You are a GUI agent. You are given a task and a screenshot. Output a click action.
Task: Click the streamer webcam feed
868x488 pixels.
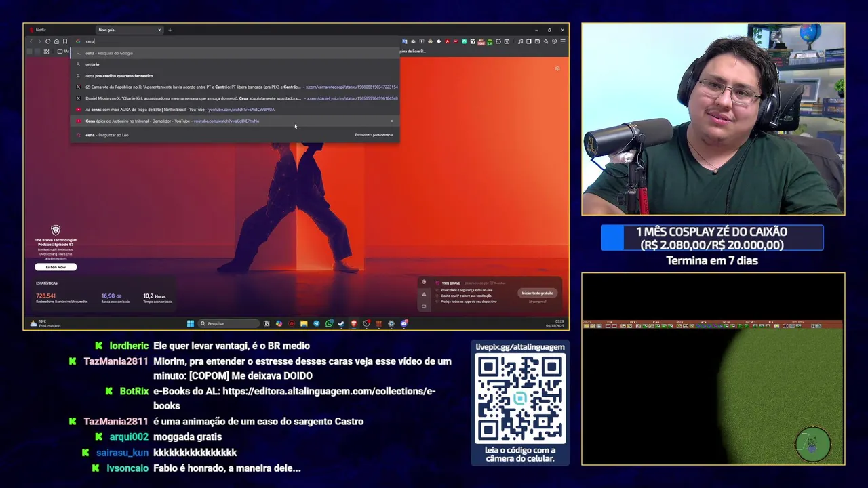click(x=713, y=119)
